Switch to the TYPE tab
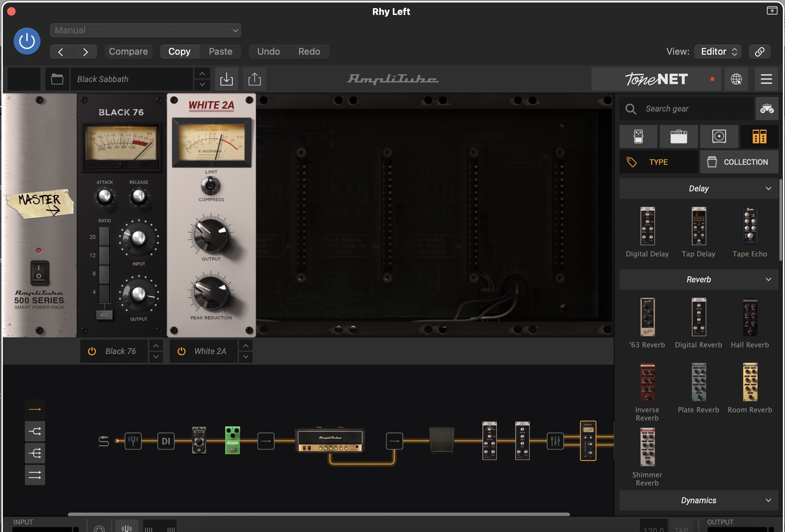 pos(659,162)
